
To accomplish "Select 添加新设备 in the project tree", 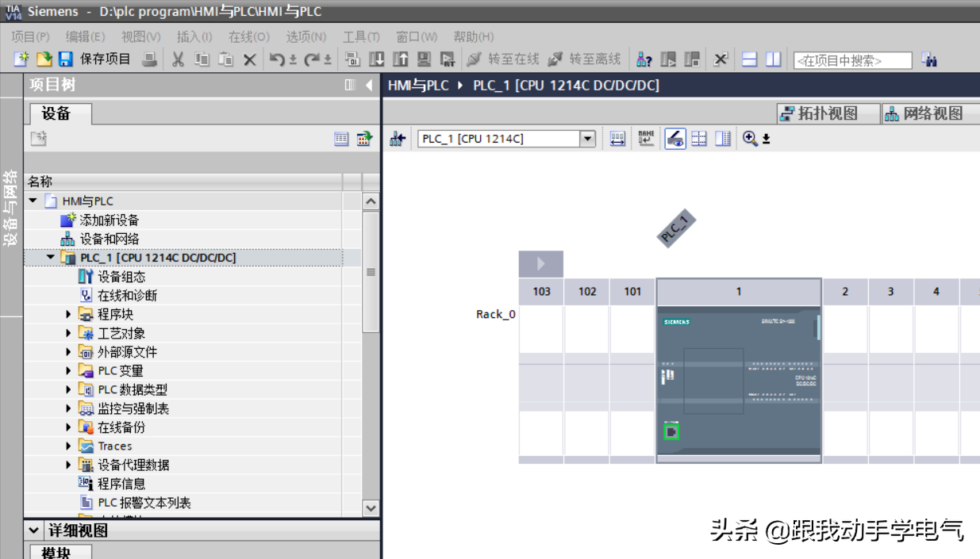I will [109, 220].
